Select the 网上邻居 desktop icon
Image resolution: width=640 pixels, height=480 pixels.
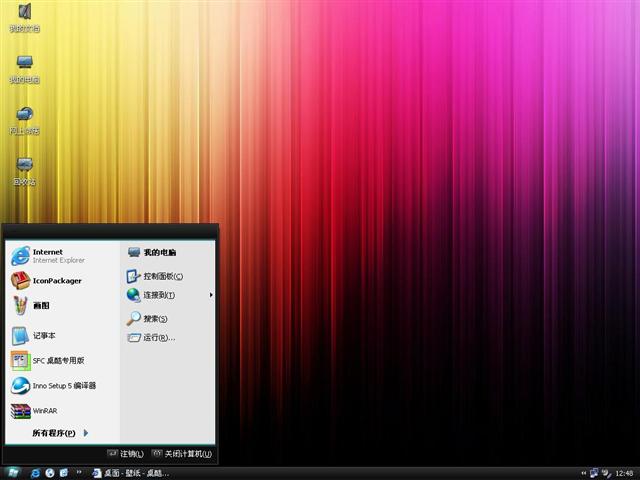24,120
